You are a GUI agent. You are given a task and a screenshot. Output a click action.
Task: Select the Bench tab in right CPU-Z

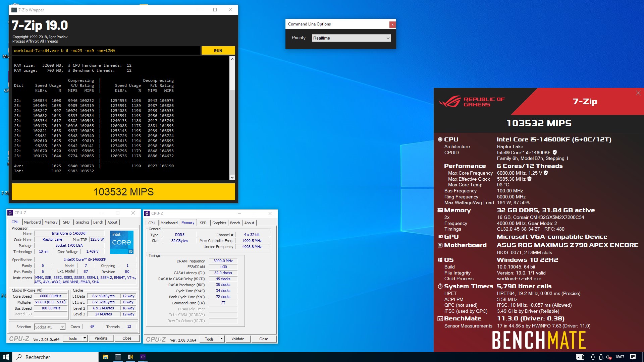pyautogui.click(x=235, y=223)
